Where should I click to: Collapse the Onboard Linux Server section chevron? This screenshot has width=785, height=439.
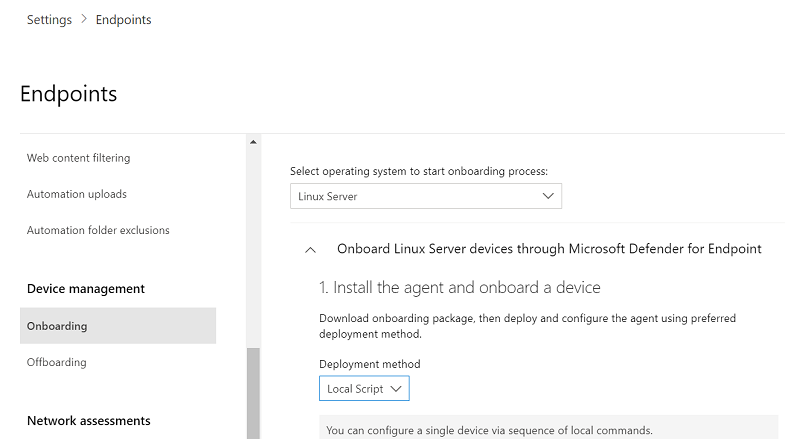[311, 250]
